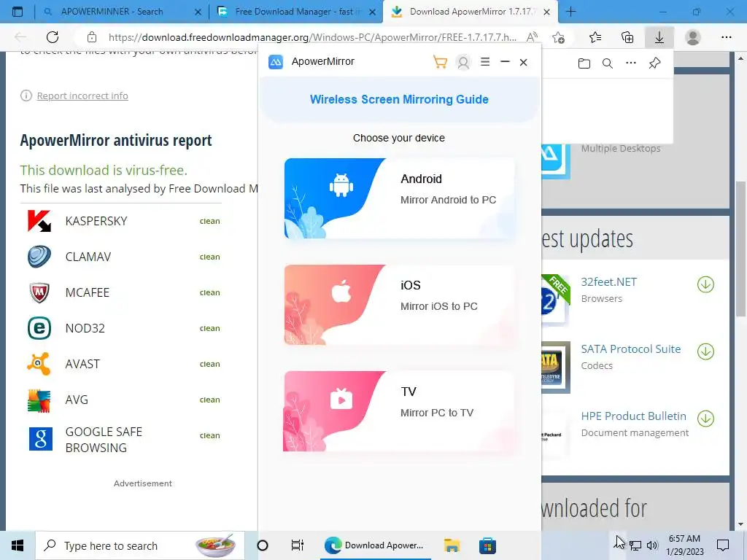Open Edge Settings and more menu
Screen dimensions: 747x560
(x=726, y=37)
